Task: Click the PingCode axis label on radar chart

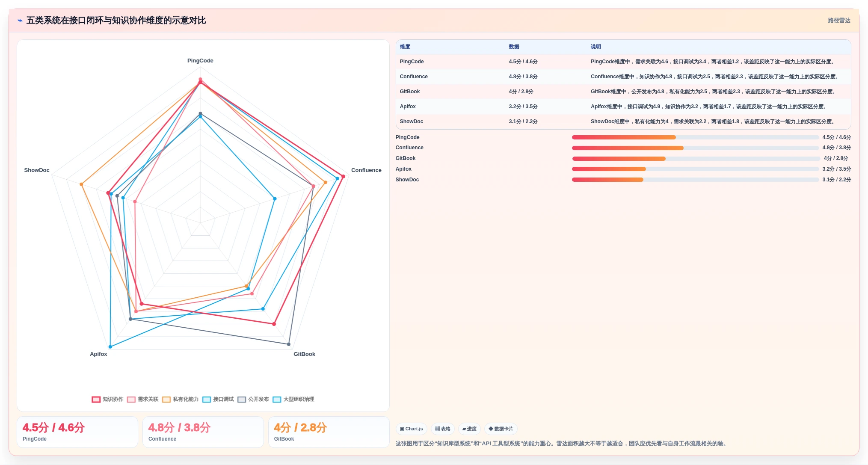Action: 200,61
